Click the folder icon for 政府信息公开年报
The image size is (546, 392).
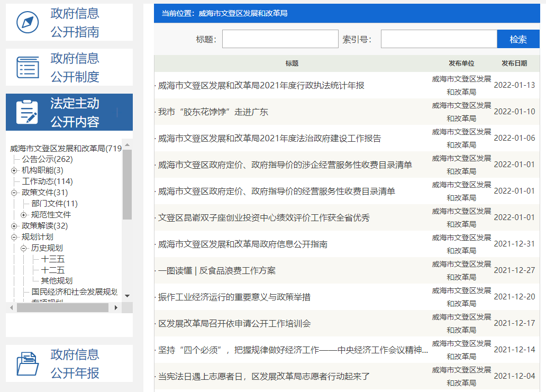click(x=28, y=363)
